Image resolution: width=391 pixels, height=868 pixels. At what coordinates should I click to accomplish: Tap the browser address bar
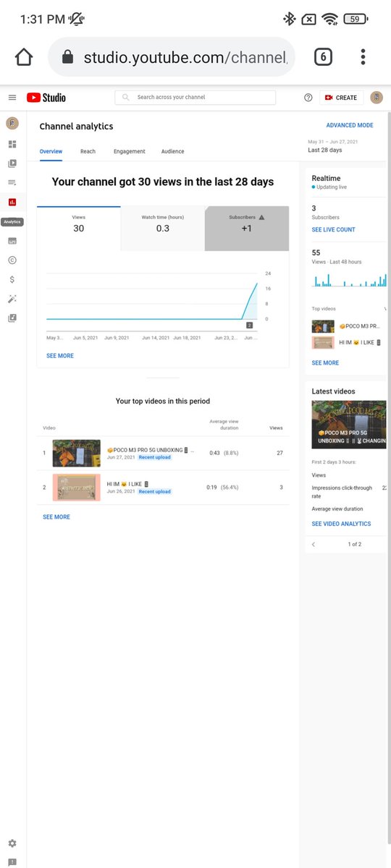click(x=171, y=57)
